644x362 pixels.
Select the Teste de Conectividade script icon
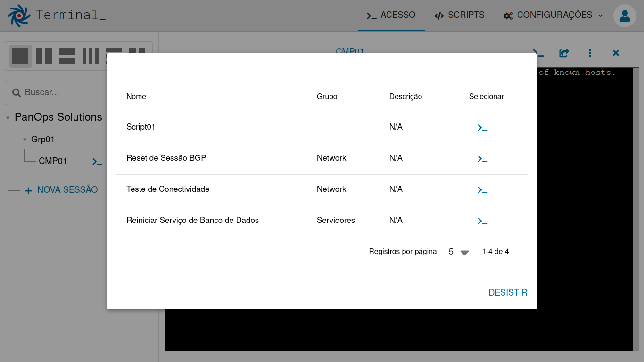click(482, 190)
